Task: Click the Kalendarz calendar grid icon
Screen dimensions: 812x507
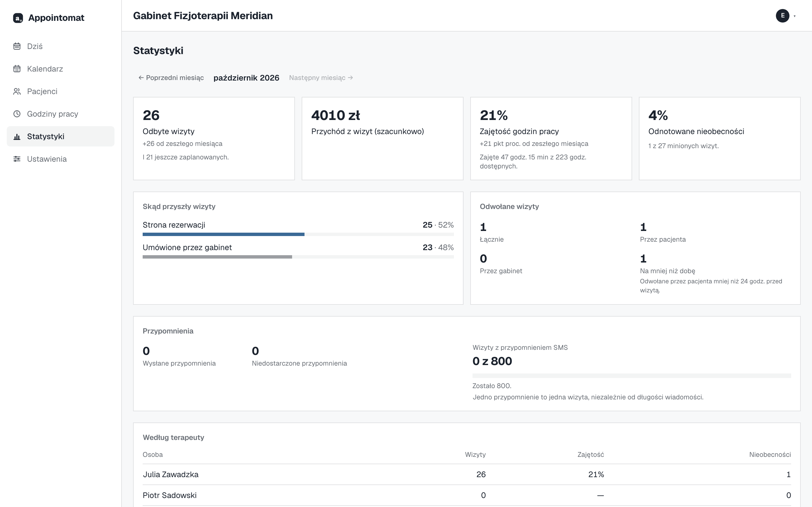Action: [x=17, y=69]
